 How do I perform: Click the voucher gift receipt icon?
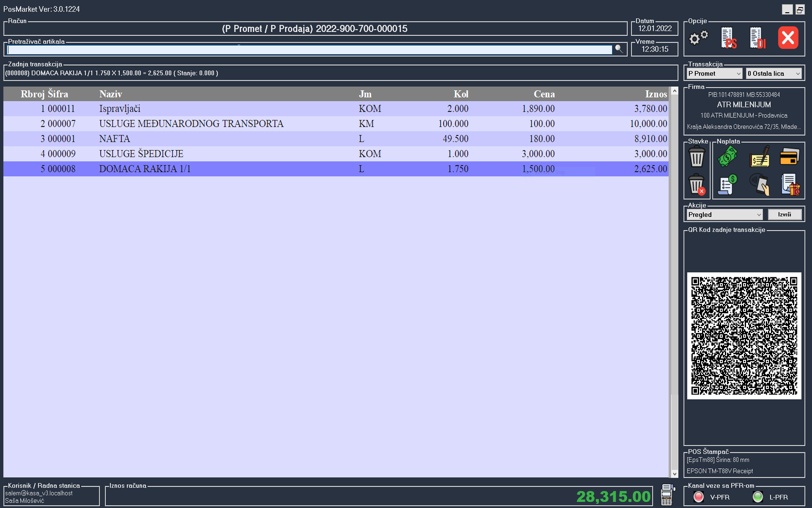click(790, 185)
